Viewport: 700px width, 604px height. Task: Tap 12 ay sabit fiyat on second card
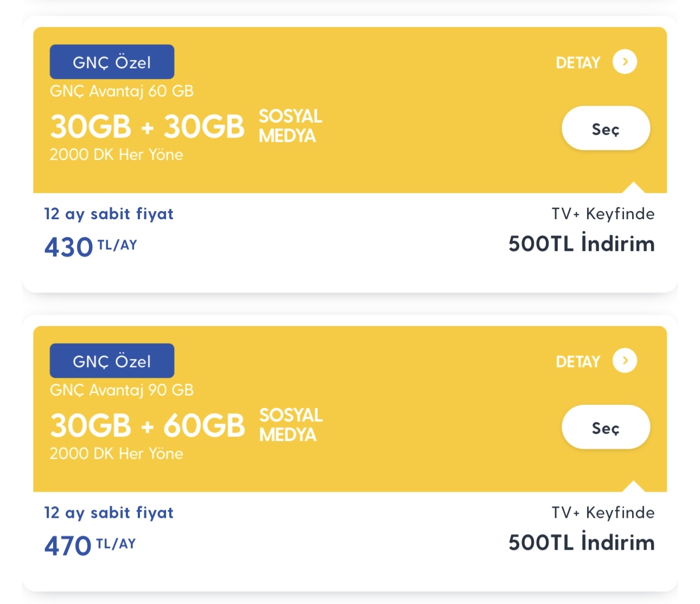[x=109, y=513]
